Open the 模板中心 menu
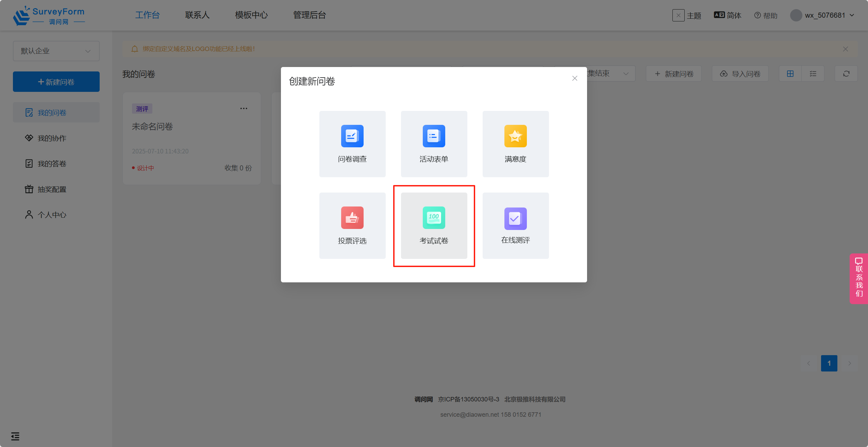 pos(251,15)
